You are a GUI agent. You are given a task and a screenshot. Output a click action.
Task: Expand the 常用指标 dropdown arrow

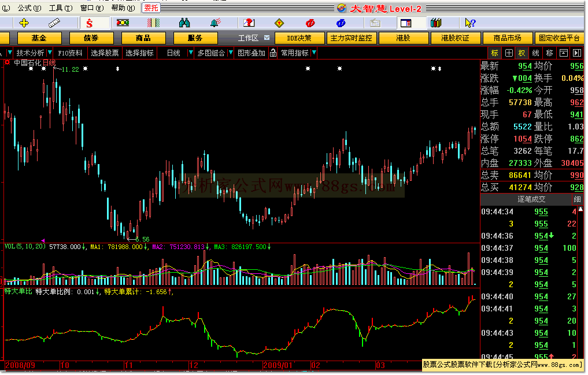click(315, 53)
